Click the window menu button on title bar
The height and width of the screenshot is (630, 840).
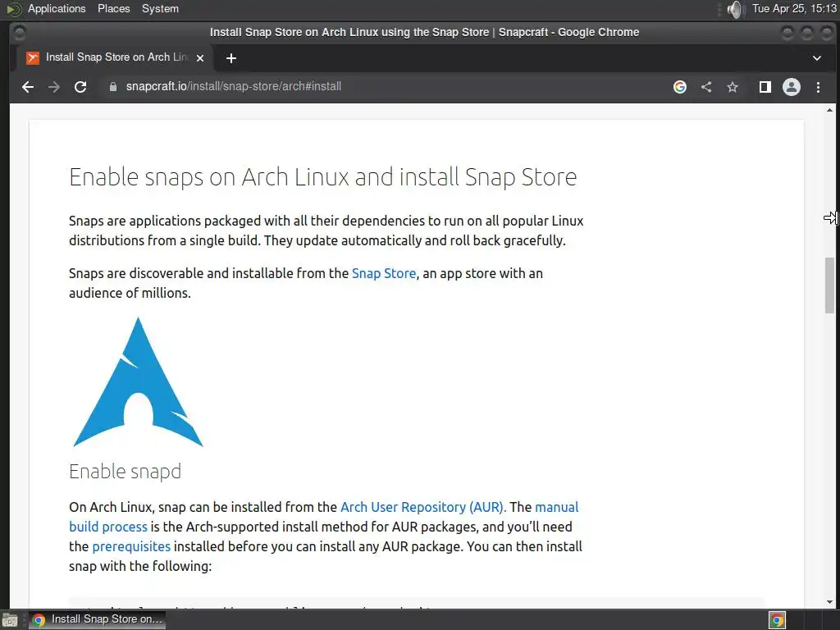[x=20, y=32]
